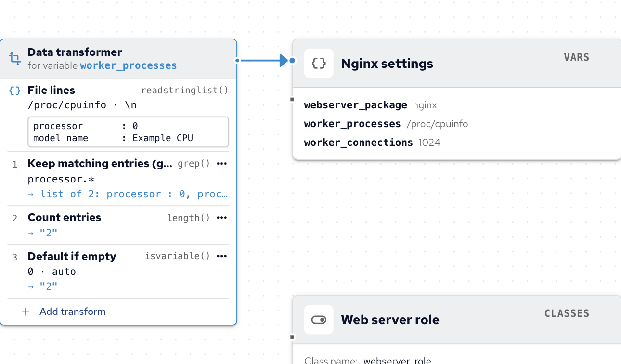This screenshot has height=364, width=621.
Task: Click the 'list of 2: processor' result
Action: coord(128,194)
